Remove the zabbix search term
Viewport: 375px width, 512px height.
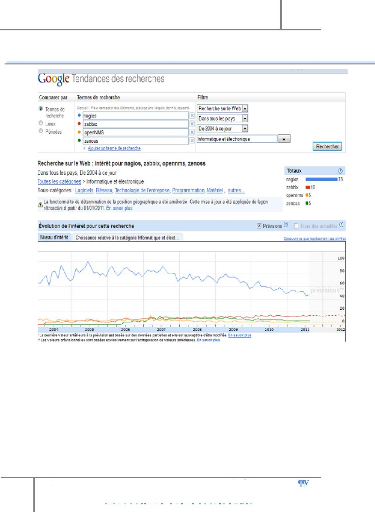pos(192,124)
